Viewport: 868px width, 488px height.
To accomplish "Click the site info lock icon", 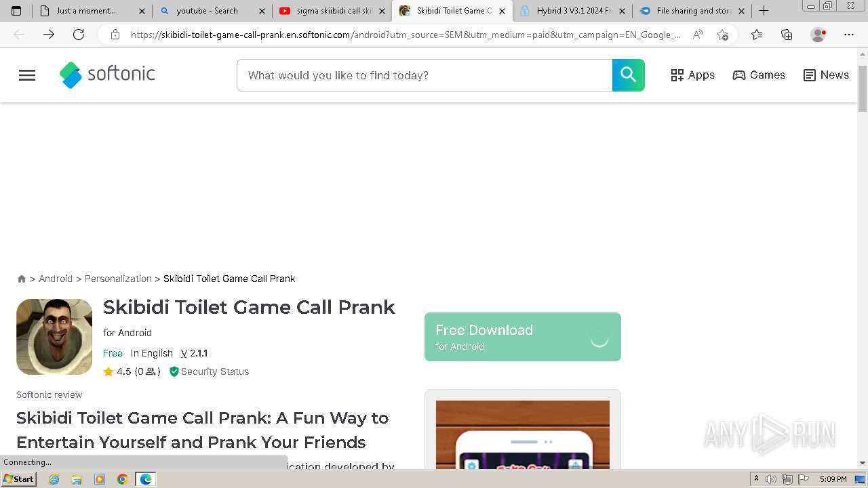I will pyautogui.click(x=115, y=35).
